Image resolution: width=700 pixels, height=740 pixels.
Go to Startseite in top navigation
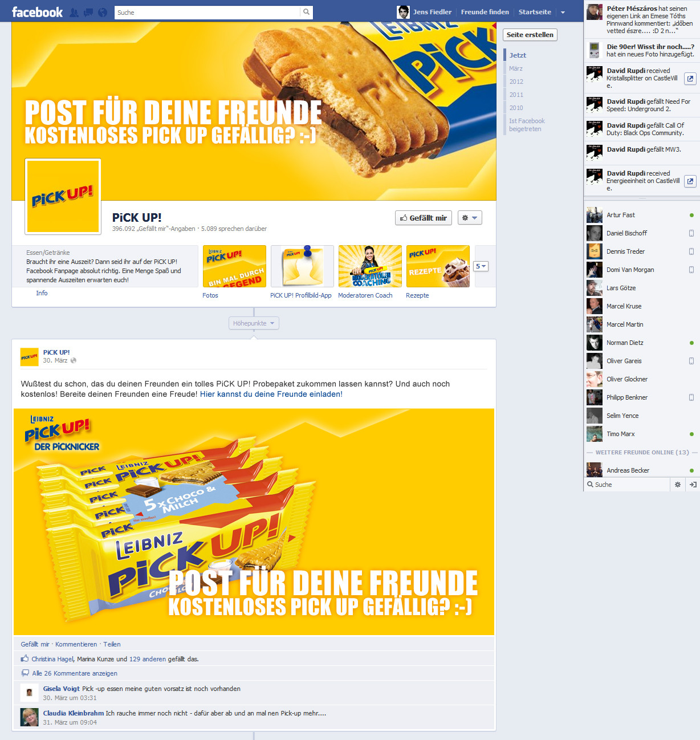click(535, 12)
